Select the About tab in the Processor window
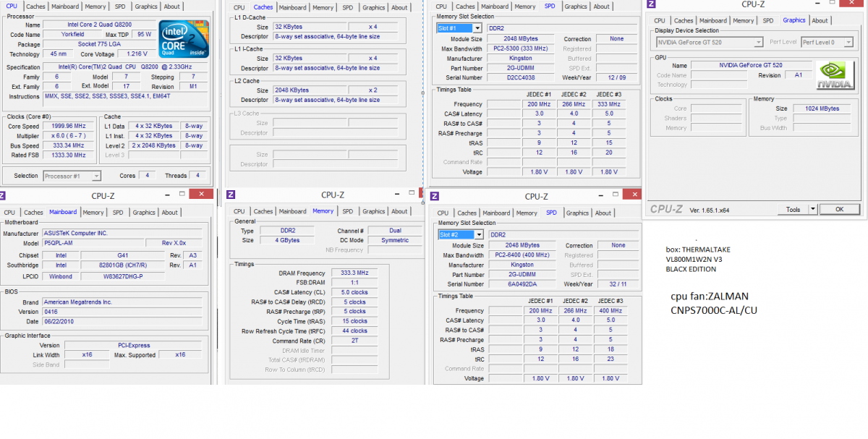The image size is (868, 439). point(171,7)
